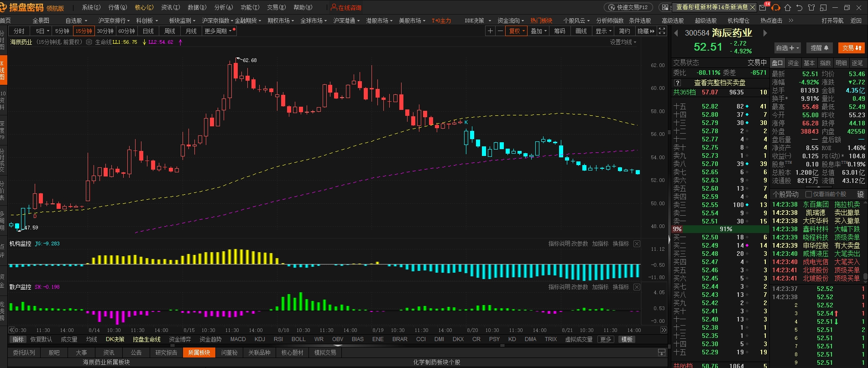868x368 pixels.
Task: Click the grid layout icon in title bar
Action: [665, 7]
